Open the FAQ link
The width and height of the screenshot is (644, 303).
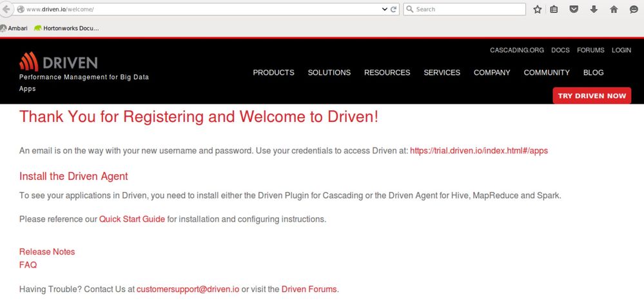tap(28, 265)
